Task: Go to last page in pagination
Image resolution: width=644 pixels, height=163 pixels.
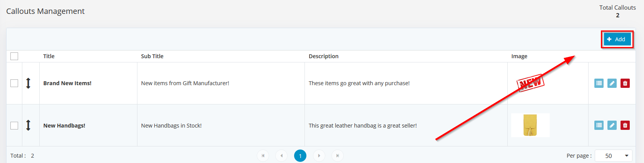Action: click(338, 156)
